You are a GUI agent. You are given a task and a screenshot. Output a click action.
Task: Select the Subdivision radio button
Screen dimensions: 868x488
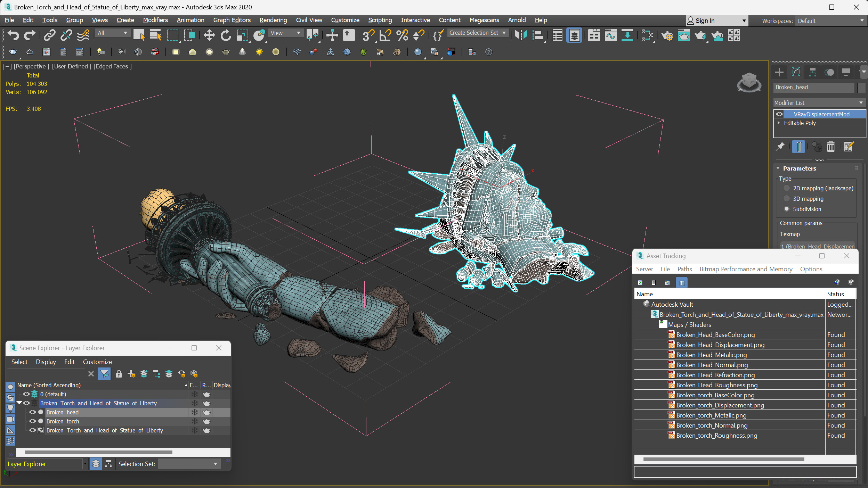click(787, 209)
